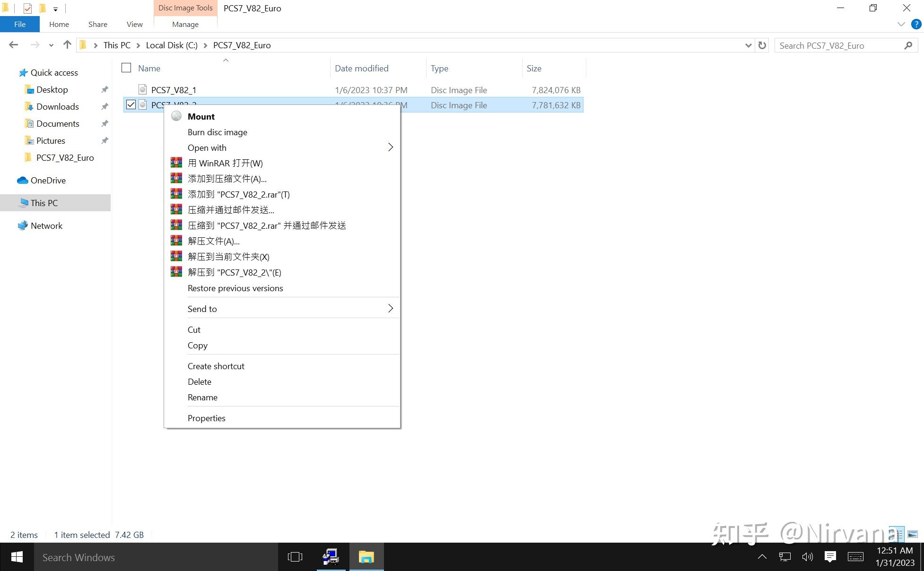
Task: Open the Action Center notification icon
Action: click(x=831, y=557)
